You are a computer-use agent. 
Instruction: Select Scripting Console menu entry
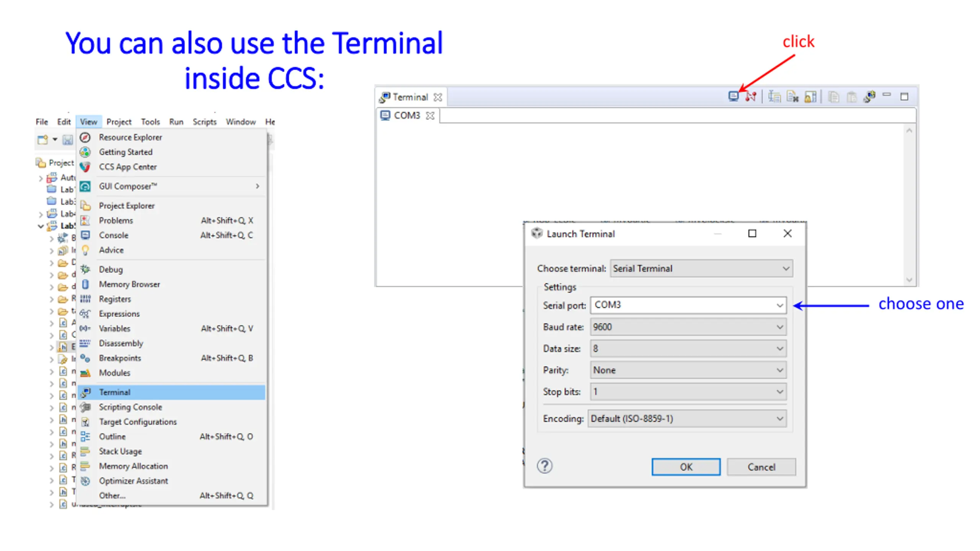171,407
